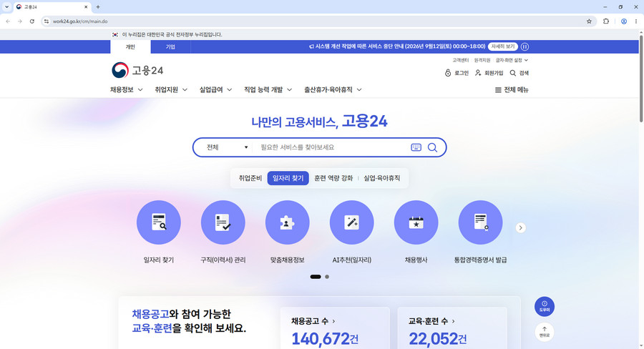
Task: Open 글자·화면 설정 dropdown
Action: [512, 60]
